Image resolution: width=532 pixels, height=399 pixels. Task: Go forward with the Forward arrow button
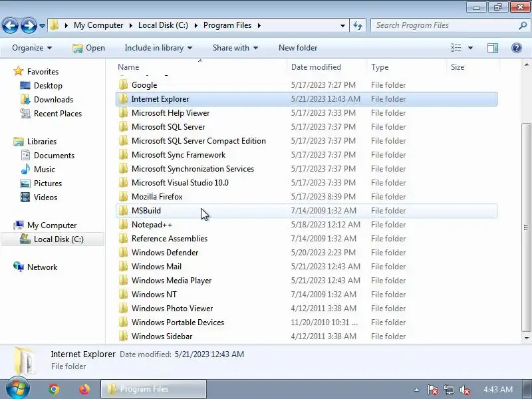tap(29, 25)
